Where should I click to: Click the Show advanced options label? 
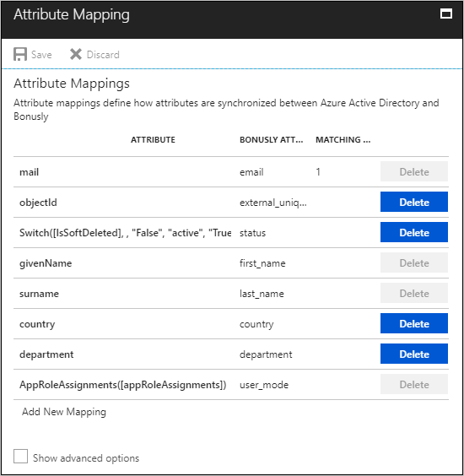(x=86, y=457)
